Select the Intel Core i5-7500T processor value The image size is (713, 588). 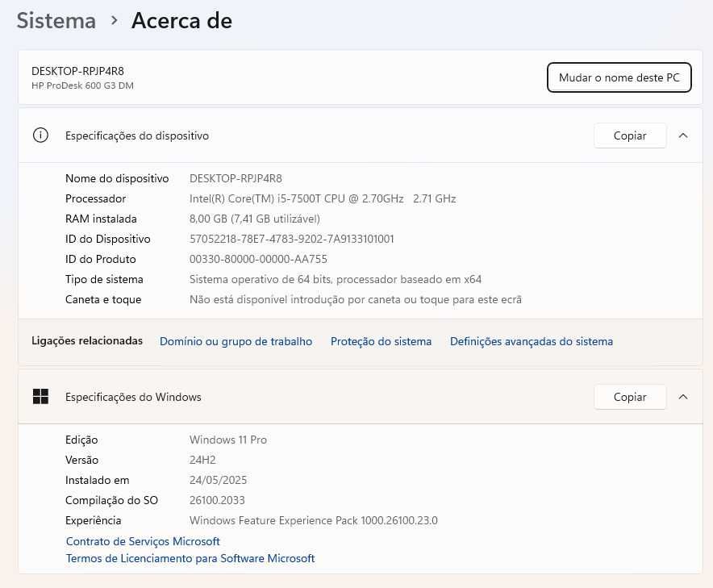[323, 198]
